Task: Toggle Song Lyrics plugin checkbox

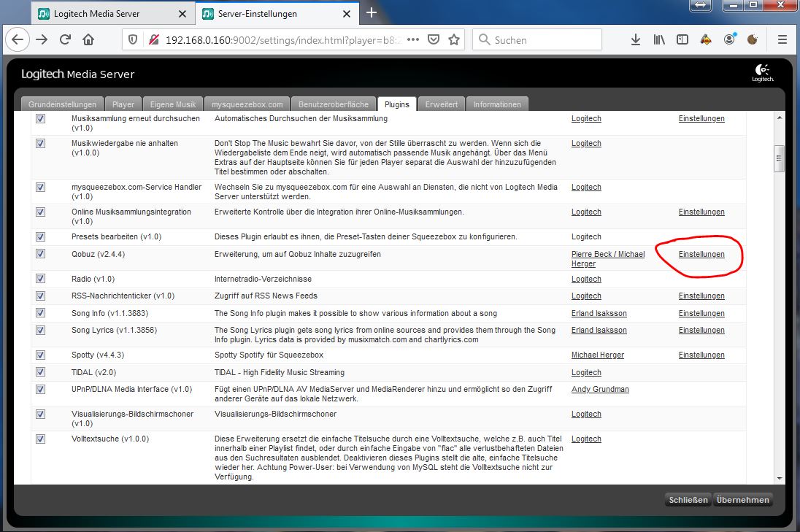Action: pyautogui.click(x=40, y=330)
